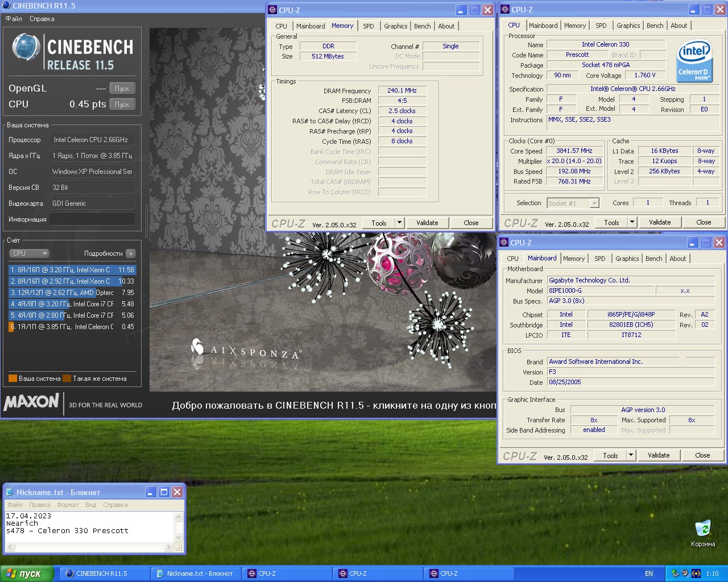The image size is (728, 582).
Task: Switch to Graphics tab in CPU-Z Memory window
Action: 396,26
